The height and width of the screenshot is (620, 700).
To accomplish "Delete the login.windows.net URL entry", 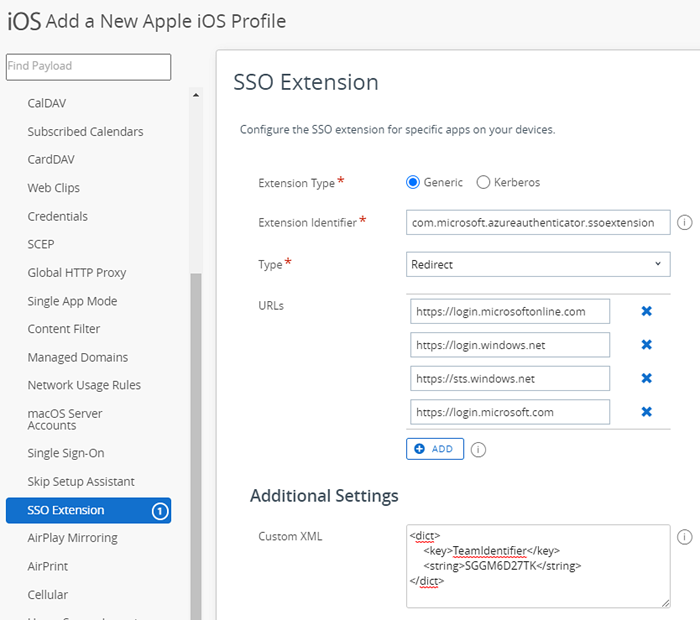I will (x=646, y=345).
